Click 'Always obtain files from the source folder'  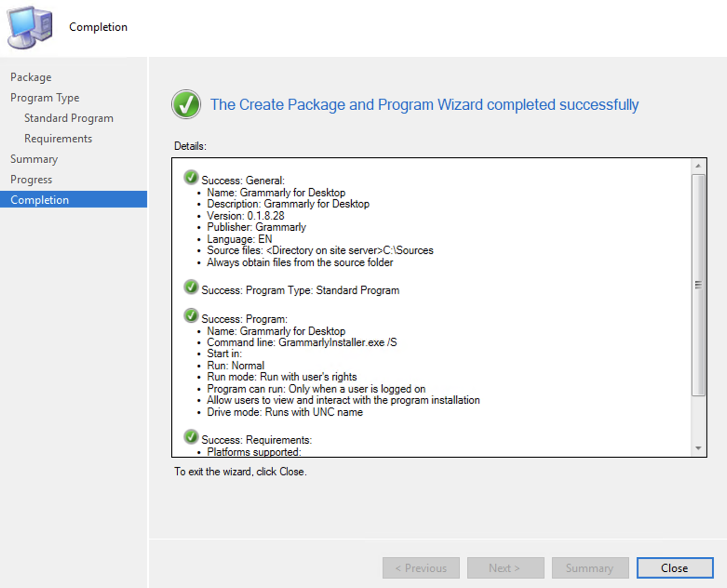pos(300,262)
